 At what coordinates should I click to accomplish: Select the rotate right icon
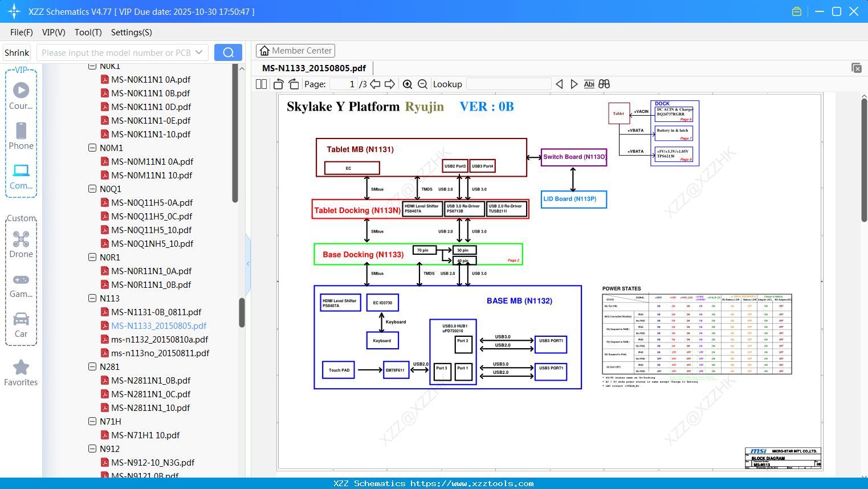[293, 84]
